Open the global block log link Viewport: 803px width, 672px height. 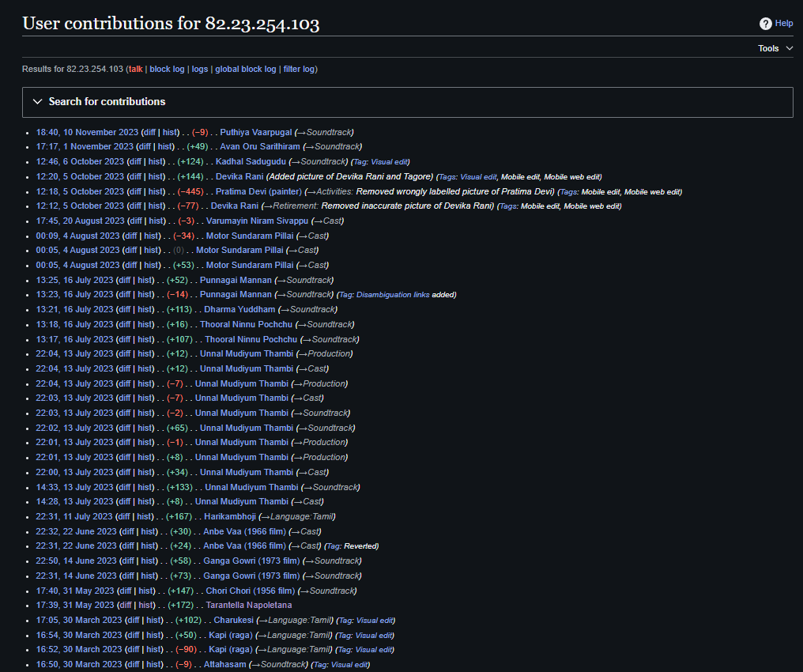click(245, 69)
